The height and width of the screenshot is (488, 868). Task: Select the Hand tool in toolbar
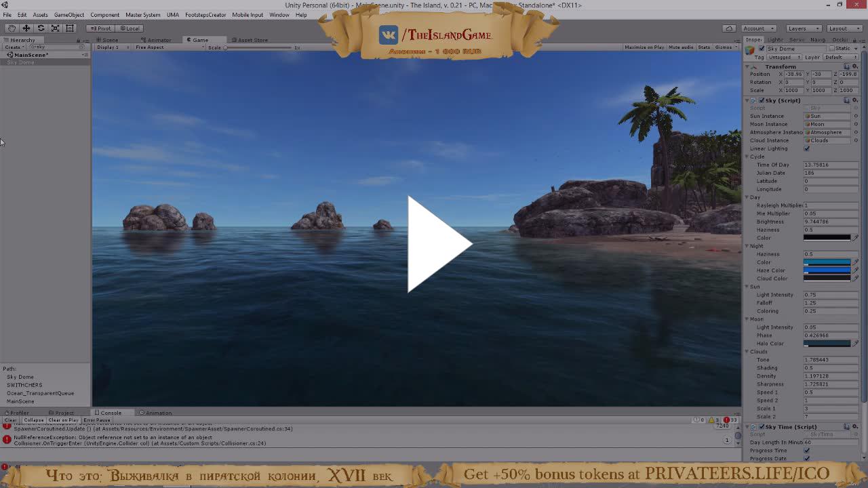[x=12, y=28]
